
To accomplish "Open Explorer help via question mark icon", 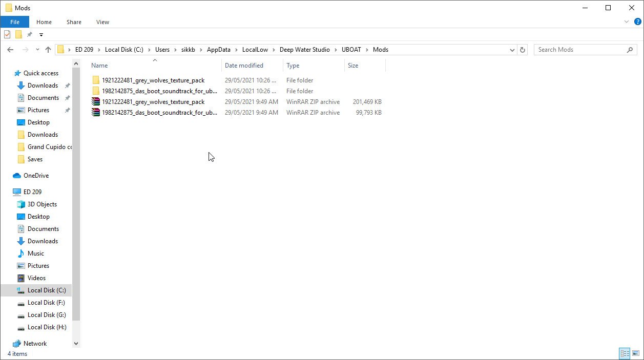I will click(x=638, y=22).
